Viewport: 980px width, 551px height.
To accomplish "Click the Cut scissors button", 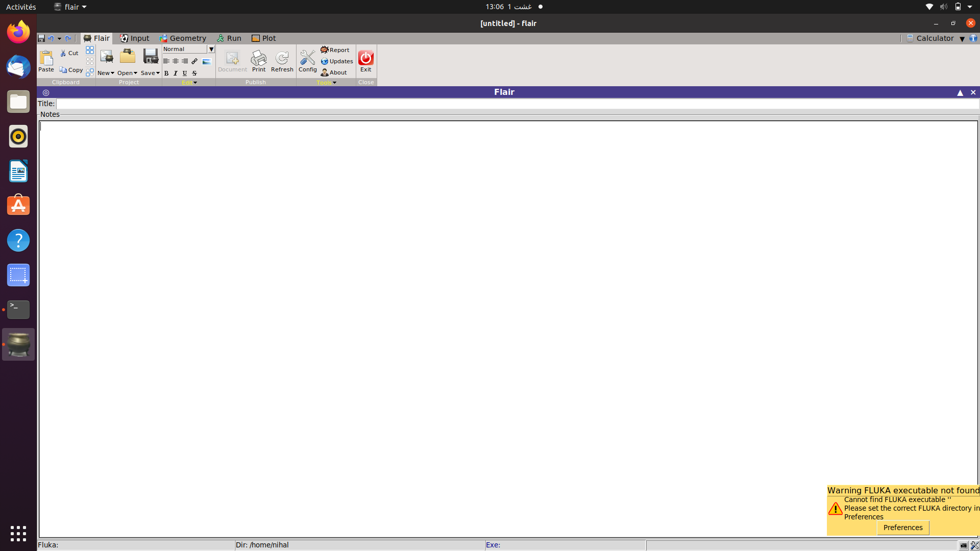I will 69,53.
